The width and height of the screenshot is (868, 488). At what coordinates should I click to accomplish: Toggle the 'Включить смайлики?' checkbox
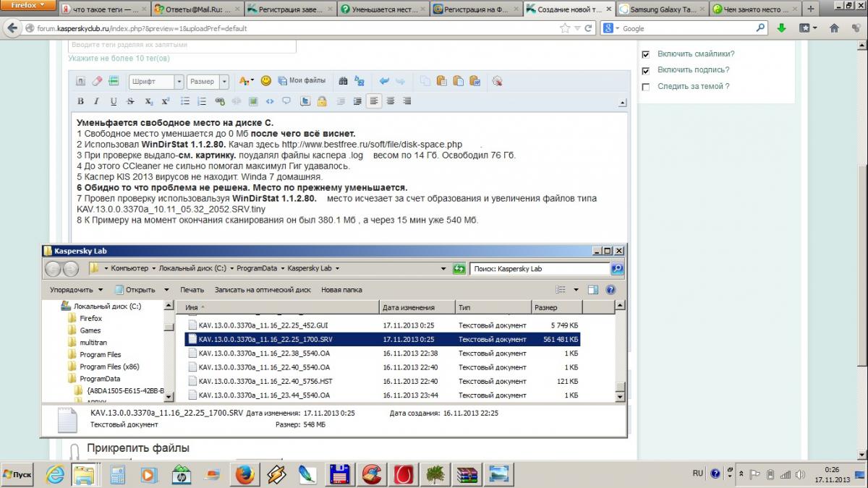click(x=646, y=54)
